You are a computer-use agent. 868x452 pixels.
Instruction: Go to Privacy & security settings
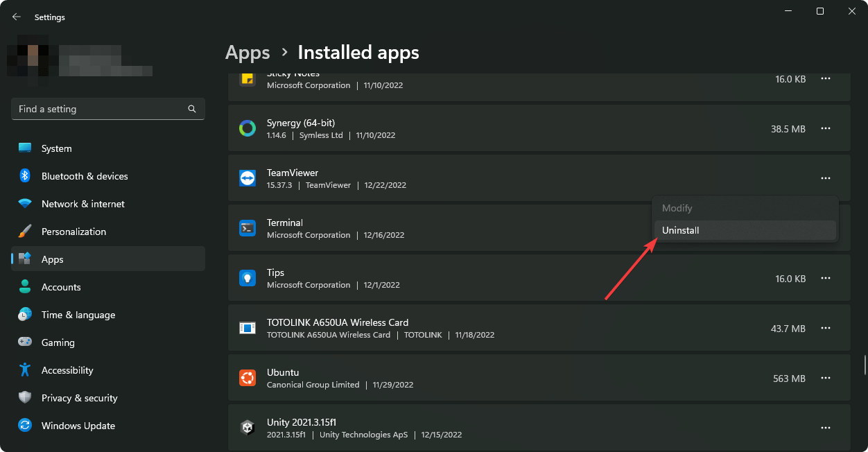coord(108,398)
